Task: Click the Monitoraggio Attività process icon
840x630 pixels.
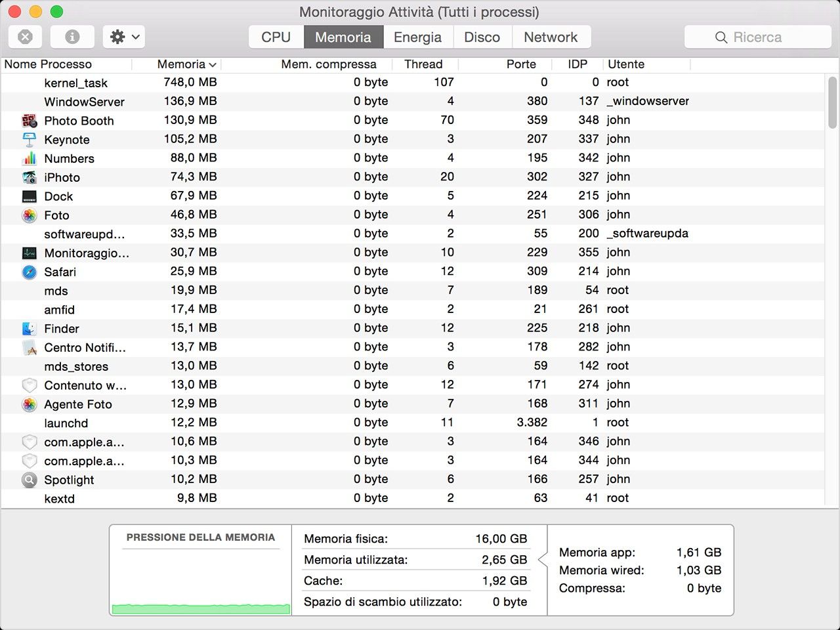Action: pyautogui.click(x=30, y=253)
